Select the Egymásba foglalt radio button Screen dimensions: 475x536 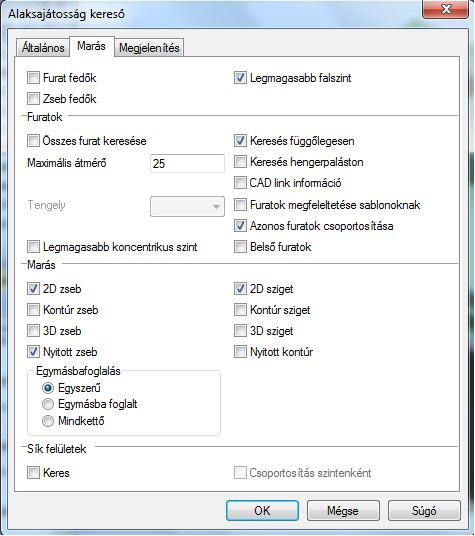48,404
